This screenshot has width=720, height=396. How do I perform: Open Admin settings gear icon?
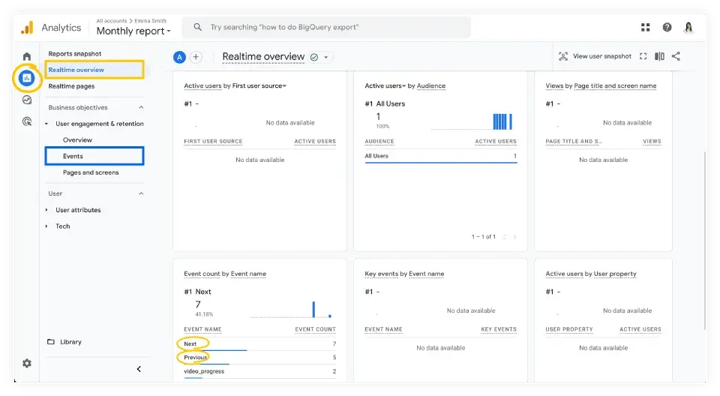click(x=27, y=363)
